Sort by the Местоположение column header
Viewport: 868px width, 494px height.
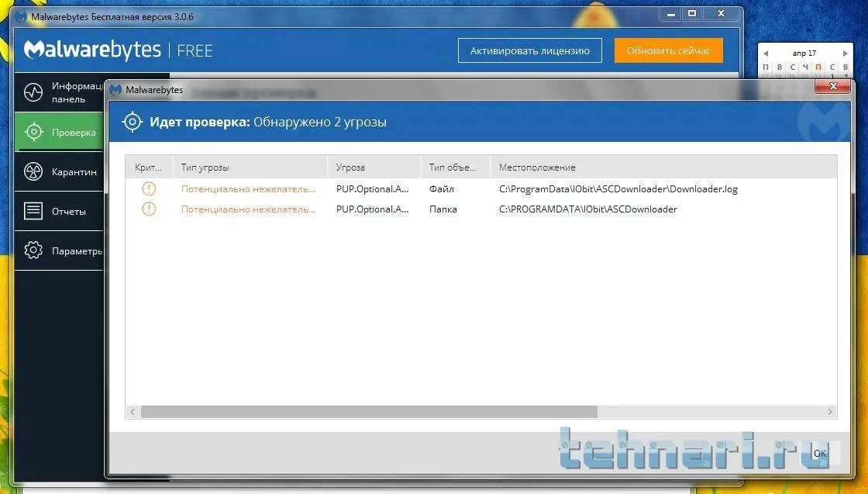click(x=663, y=168)
